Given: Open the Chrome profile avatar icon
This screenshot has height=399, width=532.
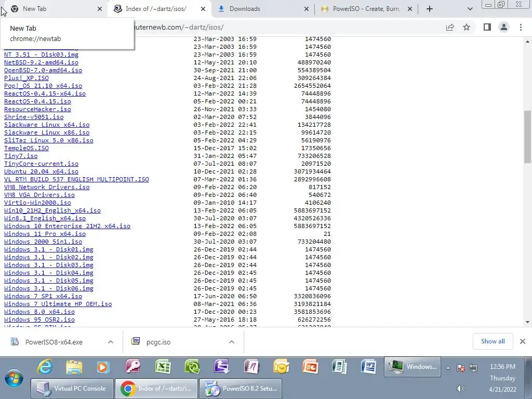Looking at the screenshot, I should tap(504, 27).
